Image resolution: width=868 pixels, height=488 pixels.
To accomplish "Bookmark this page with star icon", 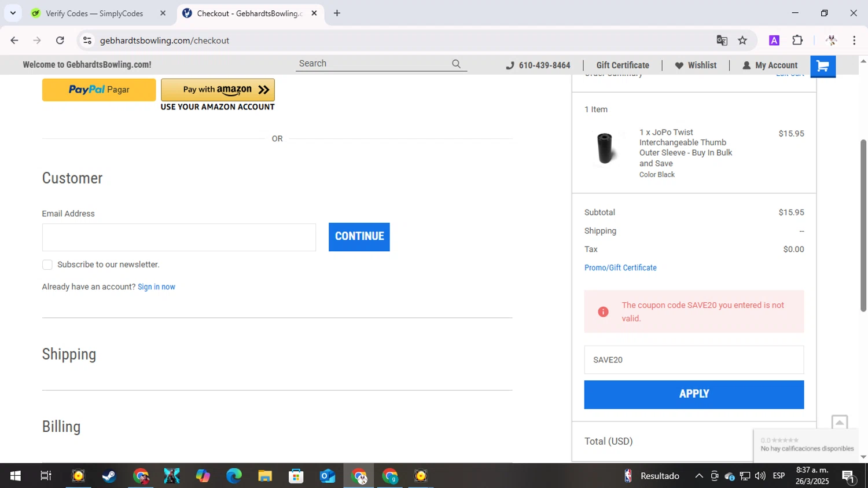I will 742,41.
